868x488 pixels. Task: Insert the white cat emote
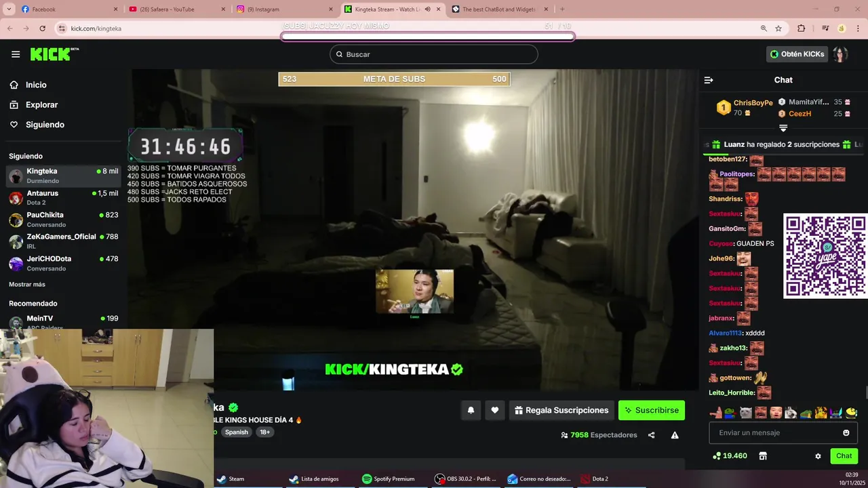[x=745, y=413]
